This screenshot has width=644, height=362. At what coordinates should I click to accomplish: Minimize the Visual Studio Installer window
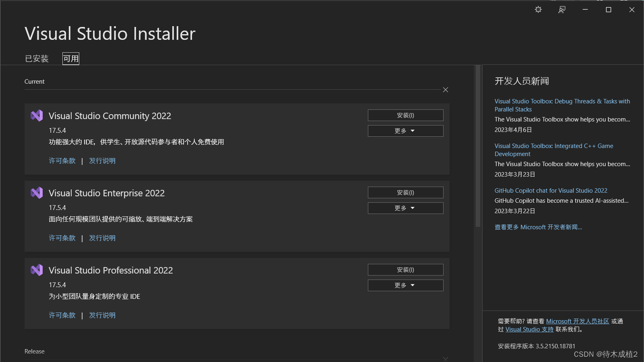pyautogui.click(x=585, y=10)
